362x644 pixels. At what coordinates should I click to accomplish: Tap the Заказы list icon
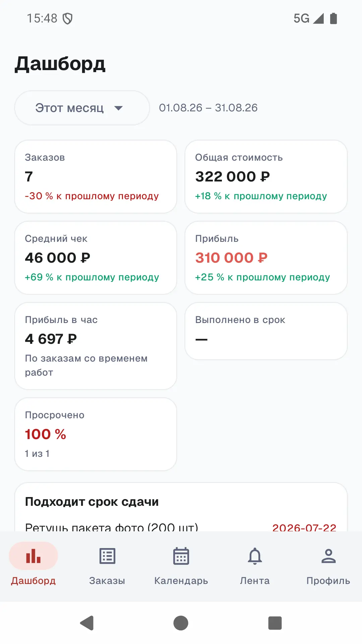[x=107, y=556]
